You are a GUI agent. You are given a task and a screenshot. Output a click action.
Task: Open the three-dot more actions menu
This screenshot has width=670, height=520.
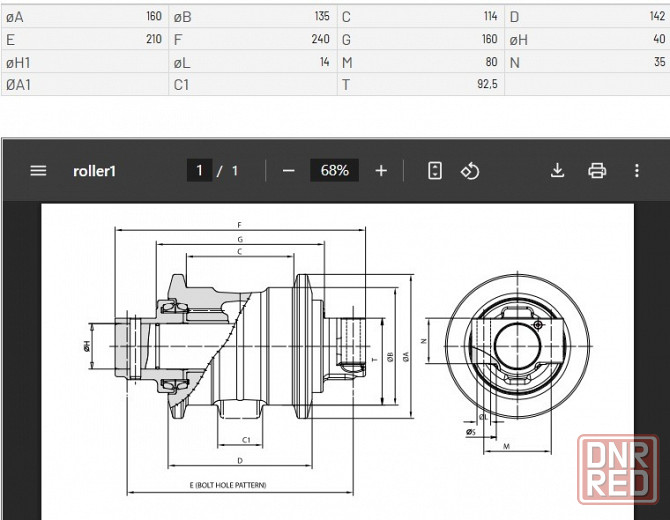click(637, 170)
